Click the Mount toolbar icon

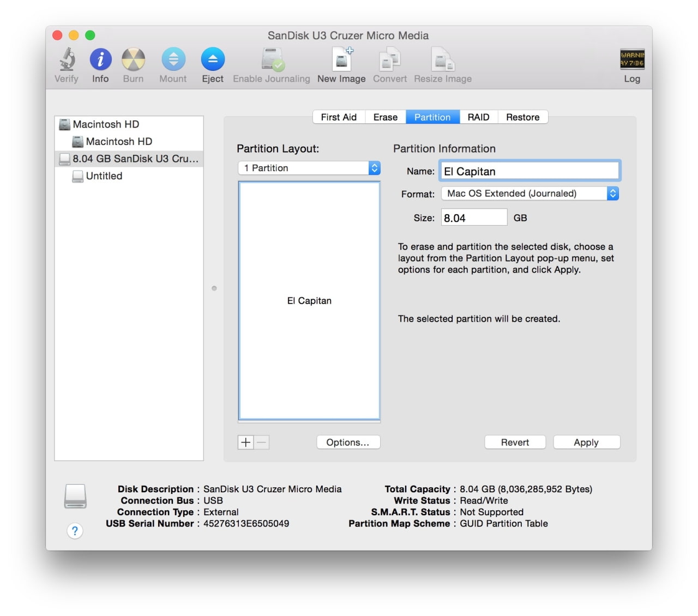173,60
